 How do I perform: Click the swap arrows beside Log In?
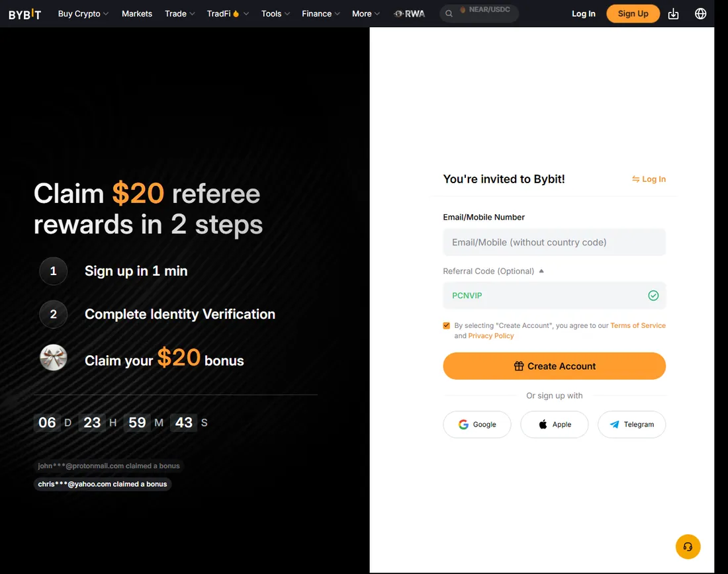point(635,179)
